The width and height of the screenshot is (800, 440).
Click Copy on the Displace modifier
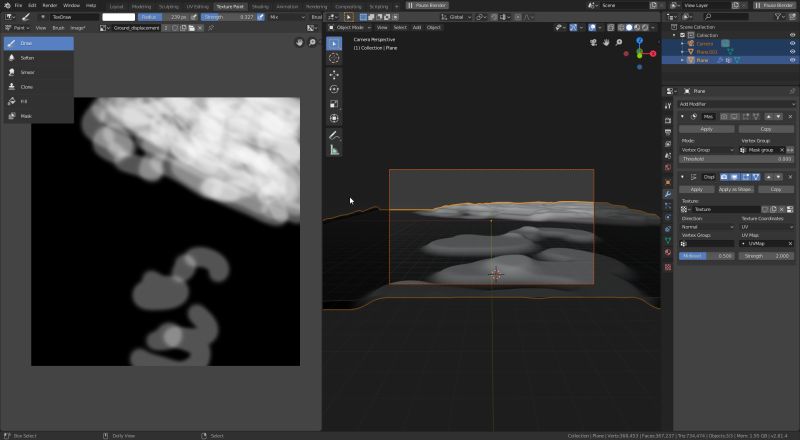point(776,189)
